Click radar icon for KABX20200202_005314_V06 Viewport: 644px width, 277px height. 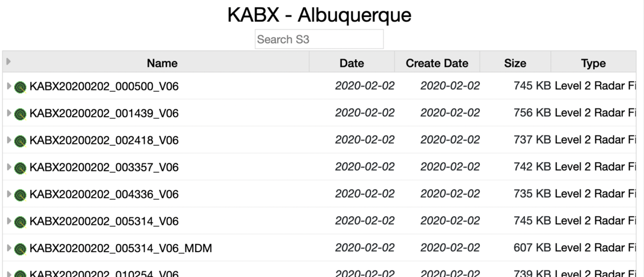coord(21,222)
